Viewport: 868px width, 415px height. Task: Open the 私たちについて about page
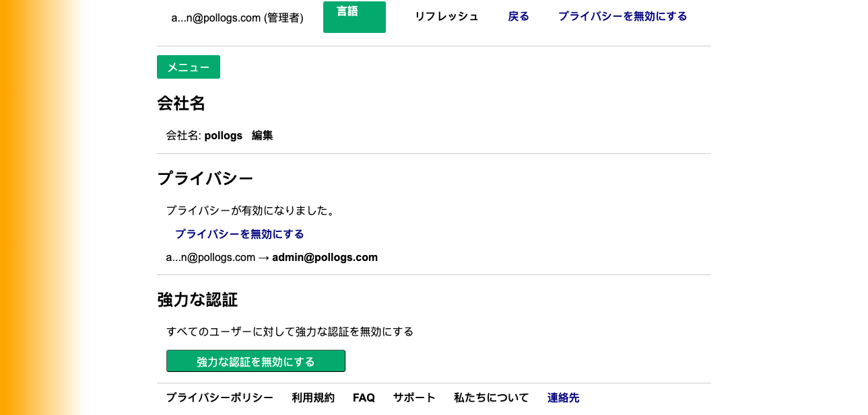pyautogui.click(x=491, y=398)
